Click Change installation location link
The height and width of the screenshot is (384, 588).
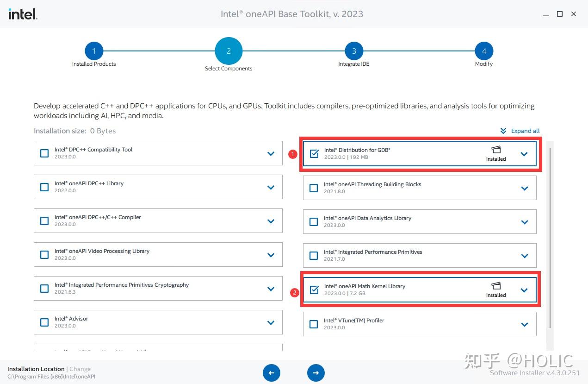[x=80, y=369]
